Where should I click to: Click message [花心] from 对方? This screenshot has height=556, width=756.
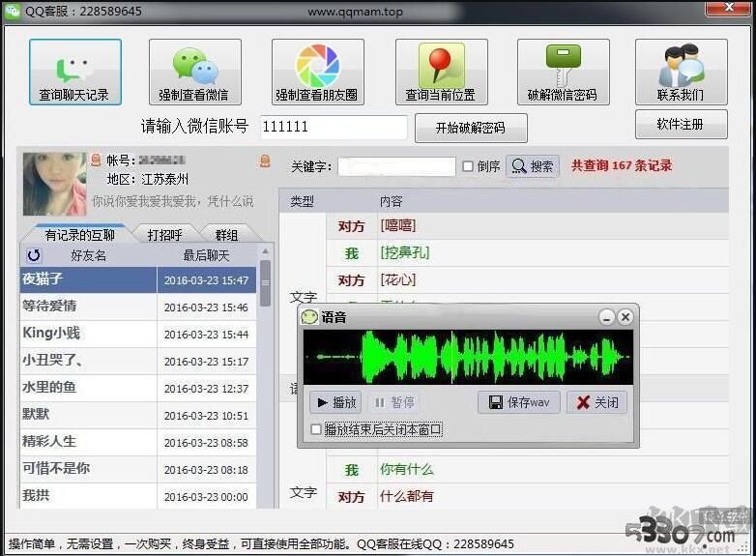pyautogui.click(x=398, y=279)
